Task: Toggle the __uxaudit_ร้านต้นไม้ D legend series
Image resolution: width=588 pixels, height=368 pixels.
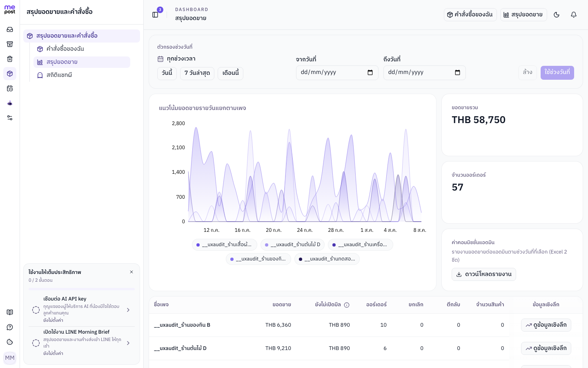Action: 292,245
